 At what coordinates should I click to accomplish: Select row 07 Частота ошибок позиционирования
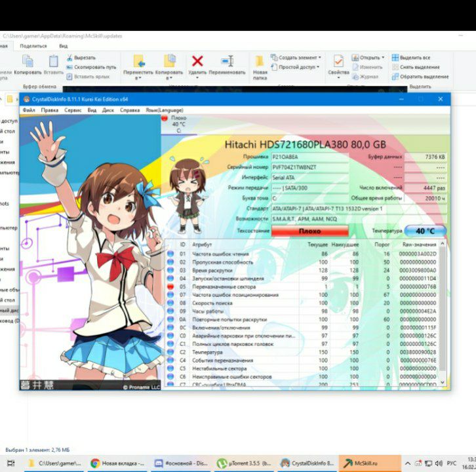coord(302,295)
